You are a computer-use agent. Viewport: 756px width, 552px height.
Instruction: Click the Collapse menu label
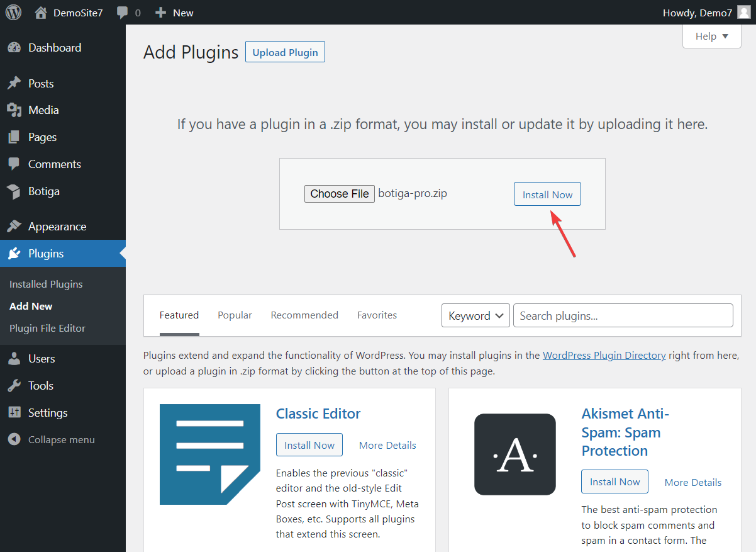coord(62,440)
